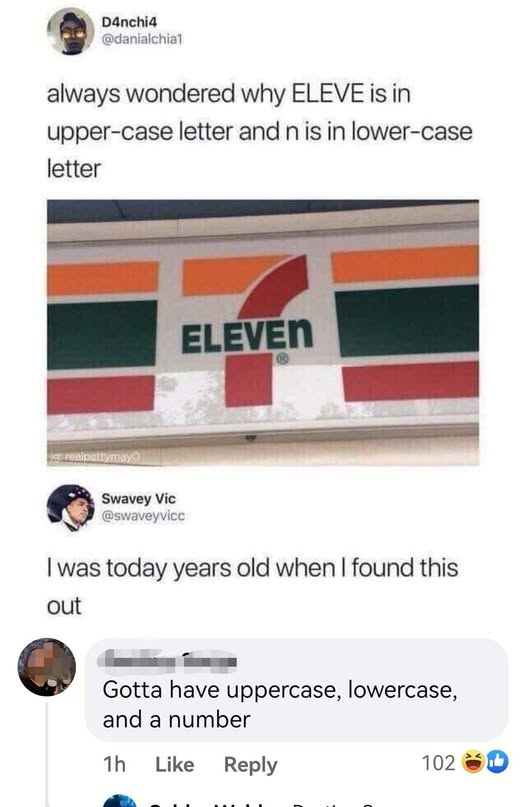Open the 1h comment timestamp
The width and height of the screenshot is (526, 807).
pos(114,764)
